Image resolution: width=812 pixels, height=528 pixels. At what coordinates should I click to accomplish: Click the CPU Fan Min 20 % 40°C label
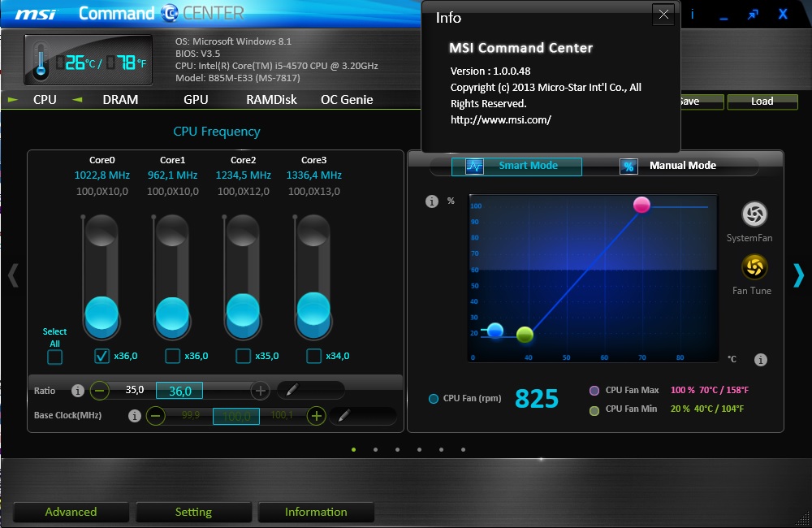point(707,409)
